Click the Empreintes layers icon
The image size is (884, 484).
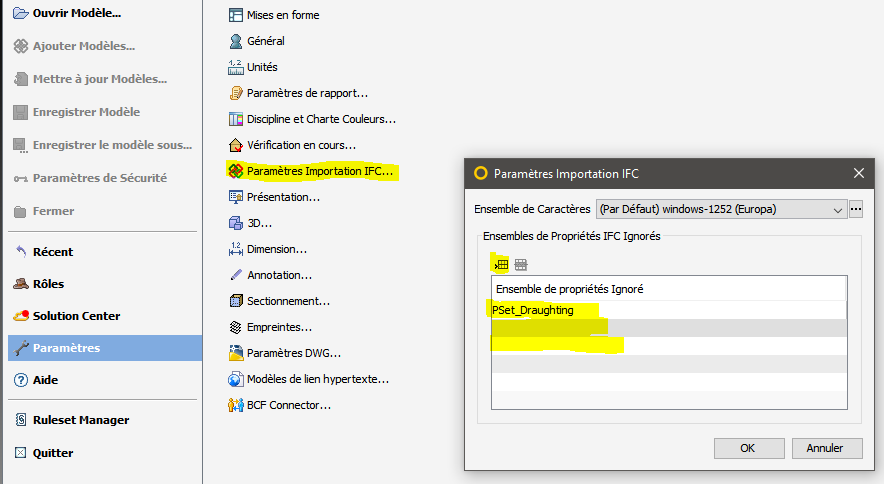click(x=236, y=327)
